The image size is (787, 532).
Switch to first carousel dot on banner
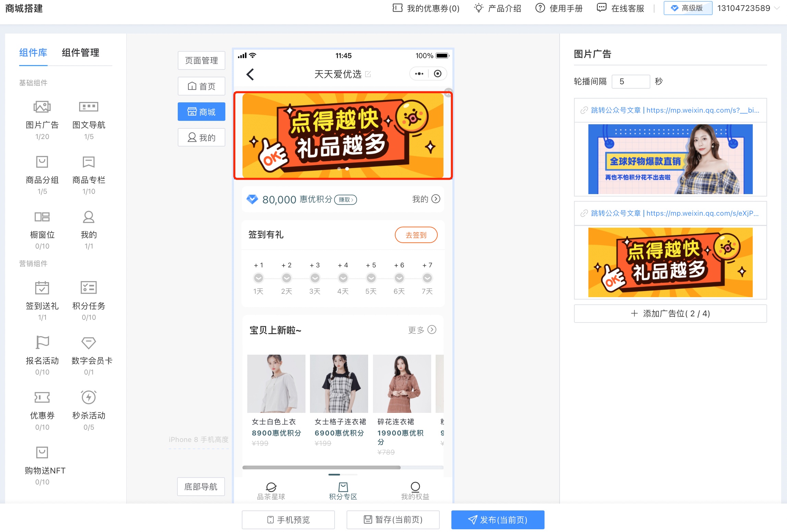click(339, 169)
